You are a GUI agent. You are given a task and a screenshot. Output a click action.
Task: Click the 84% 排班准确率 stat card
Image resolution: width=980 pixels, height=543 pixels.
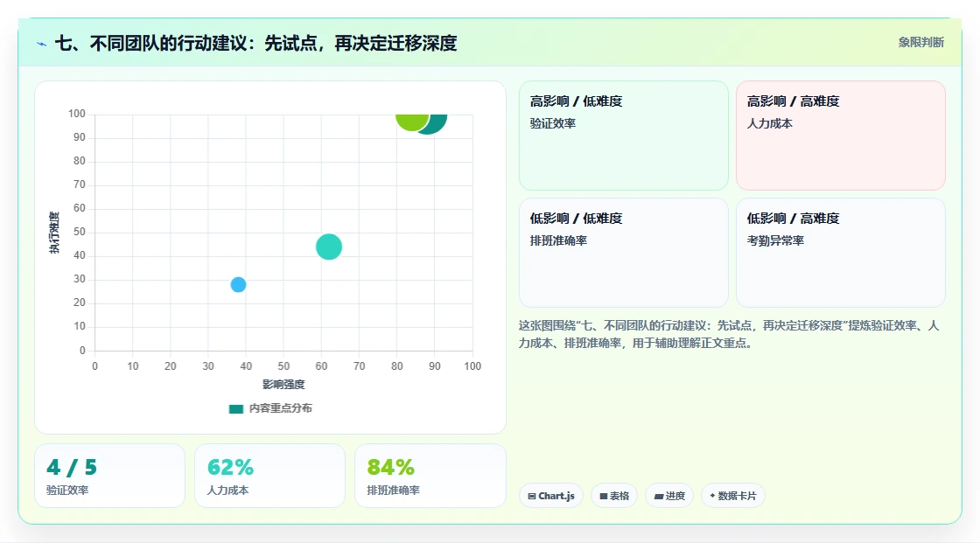click(430, 477)
